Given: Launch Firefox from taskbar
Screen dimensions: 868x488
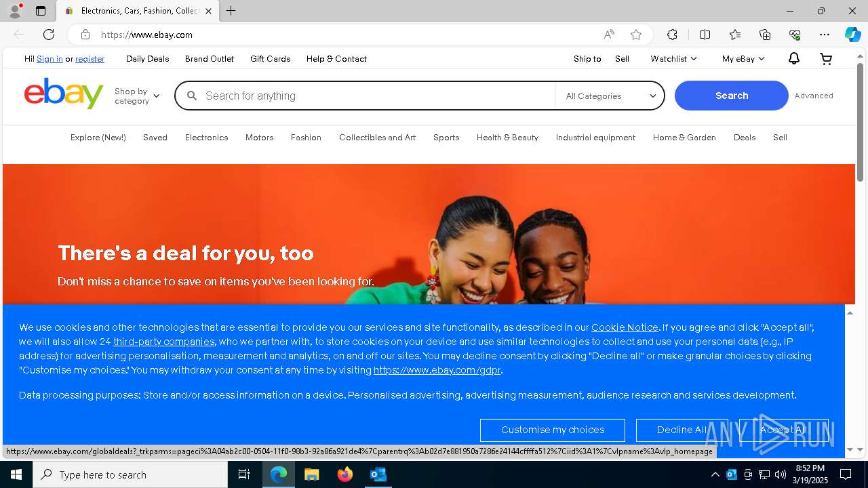Looking at the screenshot, I should [345, 474].
